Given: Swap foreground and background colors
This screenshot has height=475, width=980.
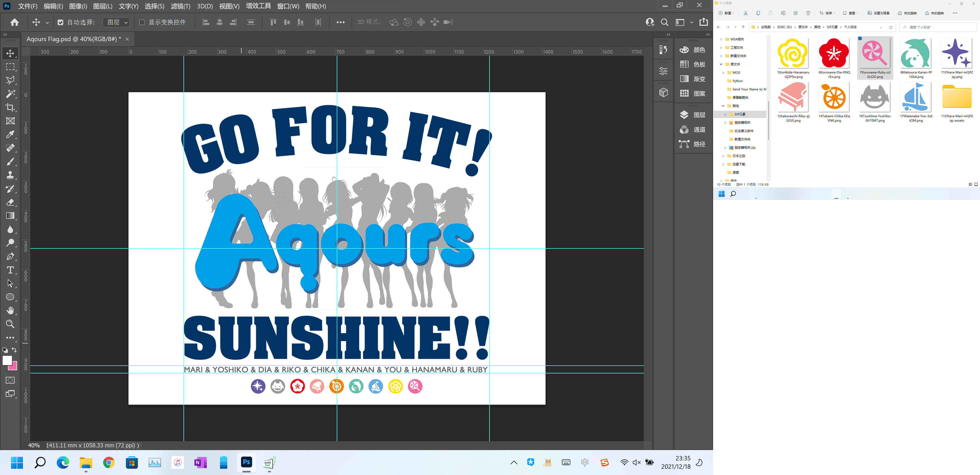Looking at the screenshot, I should click(x=14, y=349).
